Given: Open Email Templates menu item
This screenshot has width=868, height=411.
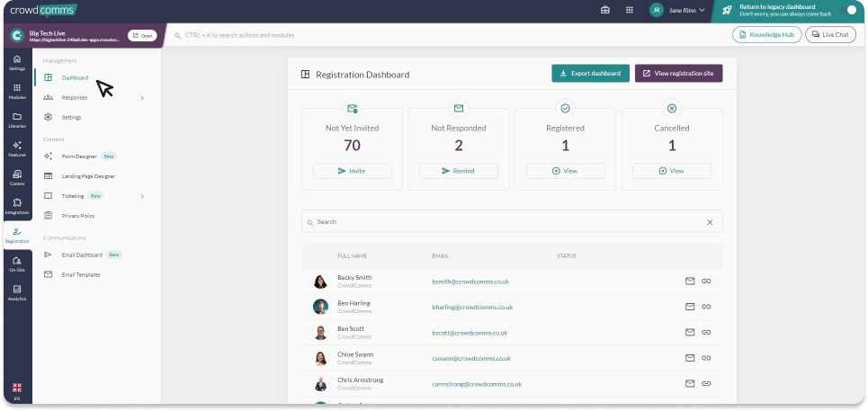Looking at the screenshot, I should 81,274.
